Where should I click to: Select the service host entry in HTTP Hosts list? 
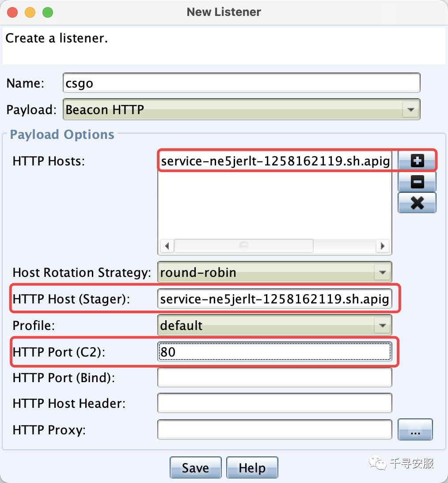275,161
